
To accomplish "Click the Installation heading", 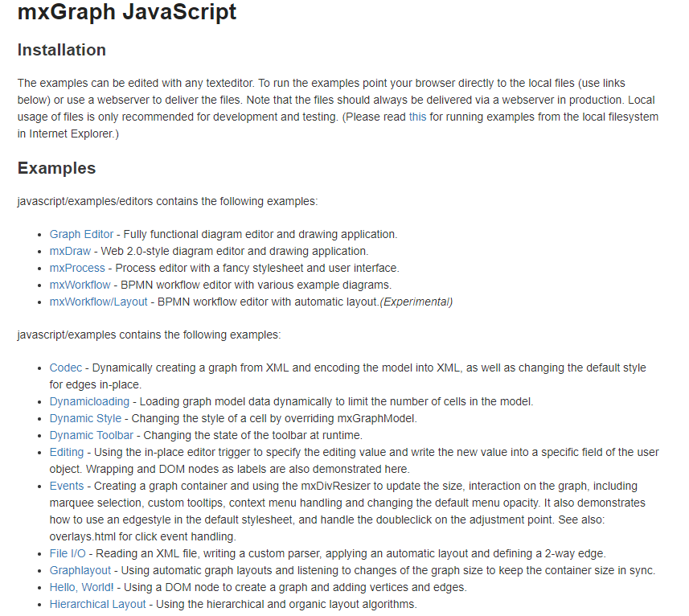I will (x=62, y=50).
